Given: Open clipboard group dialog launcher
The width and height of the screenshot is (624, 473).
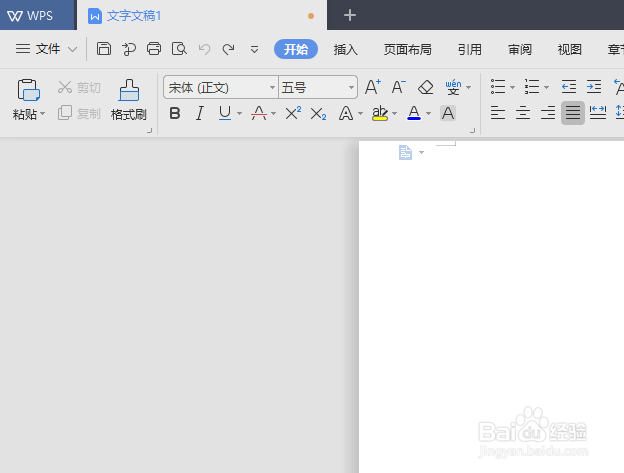Looking at the screenshot, I should 150,130.
